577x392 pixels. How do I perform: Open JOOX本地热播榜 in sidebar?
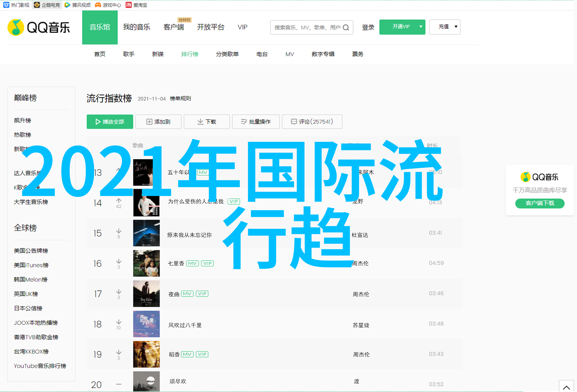(x=36, y=323)
